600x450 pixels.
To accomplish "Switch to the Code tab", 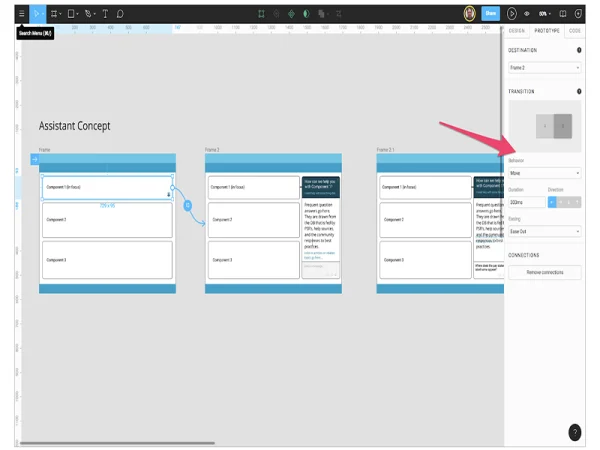I will 574,31.
